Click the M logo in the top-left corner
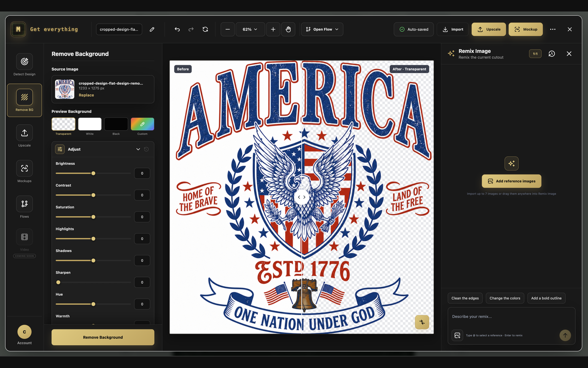588x368 pixels. pyautogui.click(x=18, y=29)
